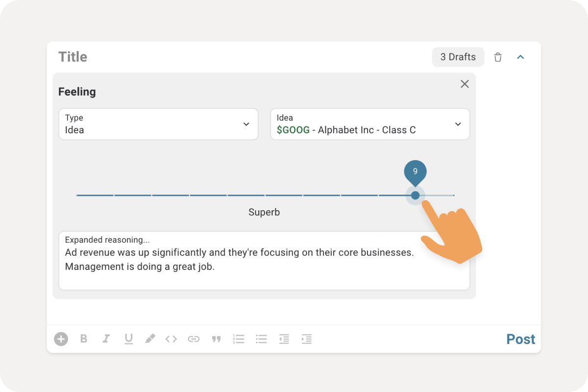
Task: Click into the Expanded reasoning text box
Action: pyautogui.click(x=264, y=261)
